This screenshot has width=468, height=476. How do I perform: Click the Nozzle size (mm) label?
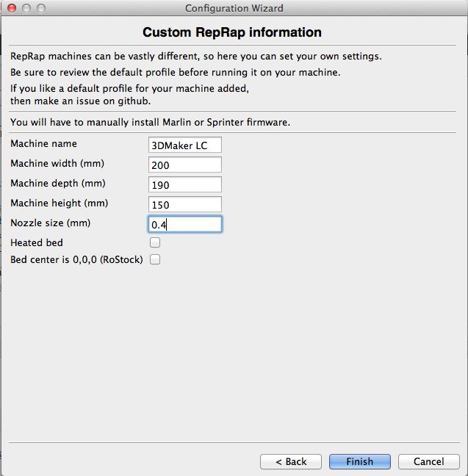click(x=51, y=223)
